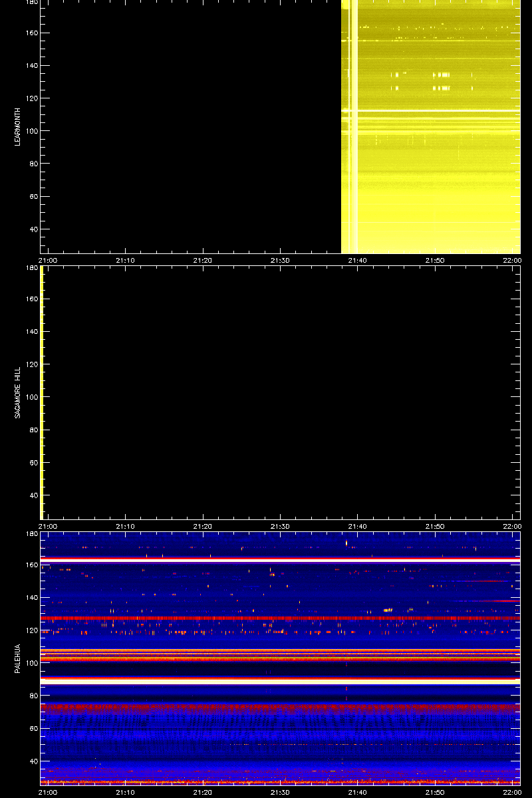Pick the 40 frequency label on the Palehua axis
Image resolution: width=532 pixels, height=798 pixels.
(x=33, y=761)
